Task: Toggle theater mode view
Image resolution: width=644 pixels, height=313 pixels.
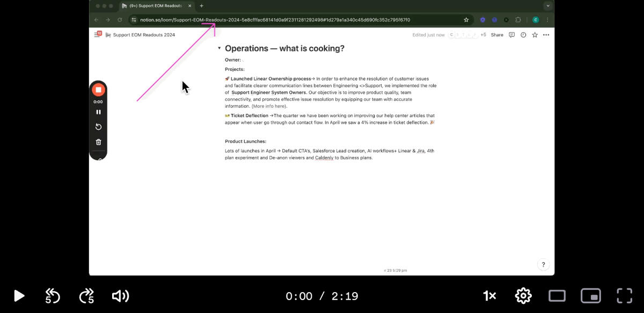Action: 557,296
